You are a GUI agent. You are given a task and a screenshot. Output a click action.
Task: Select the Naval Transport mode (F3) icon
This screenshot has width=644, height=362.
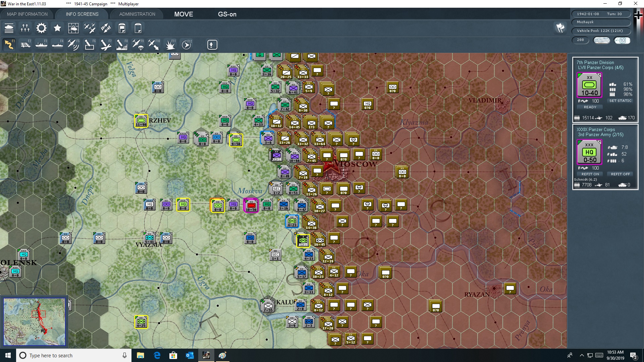[41, 45]
